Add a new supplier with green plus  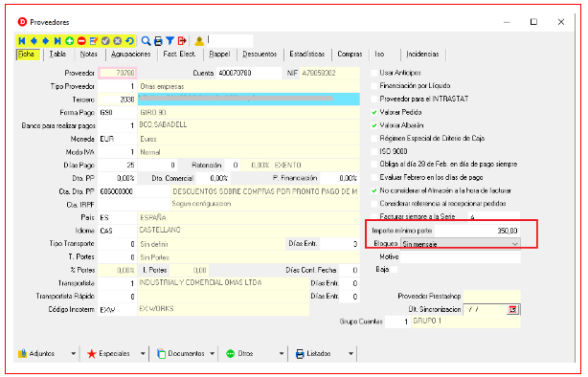click(x=69, y=41)
